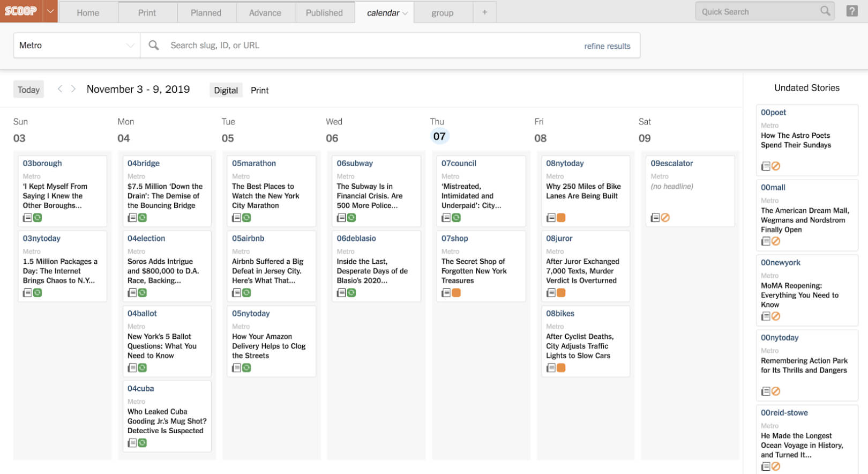
Task: Click the refine results link
Action: tap(607, 46)
